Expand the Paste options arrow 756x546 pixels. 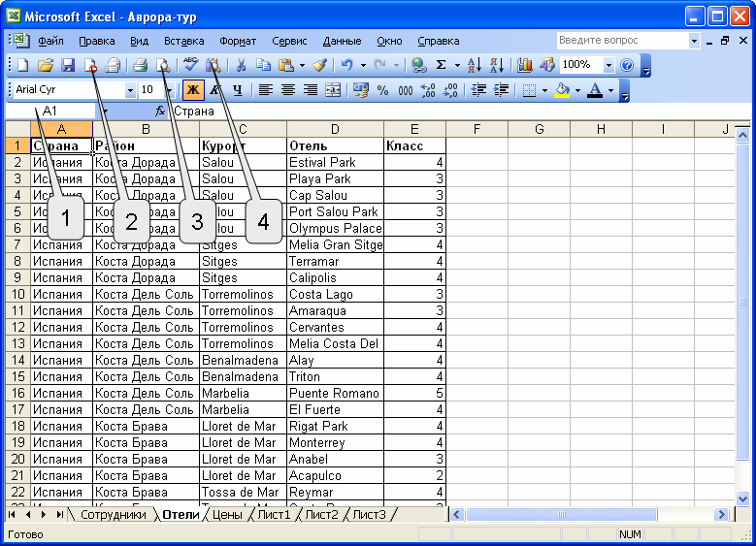[x=303, y=65]
